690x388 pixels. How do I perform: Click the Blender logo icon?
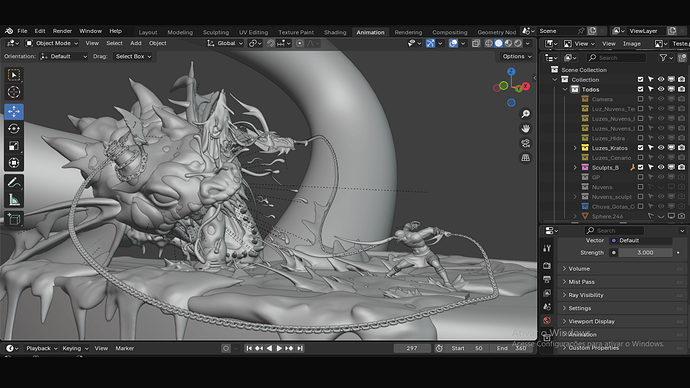(9, 31)
